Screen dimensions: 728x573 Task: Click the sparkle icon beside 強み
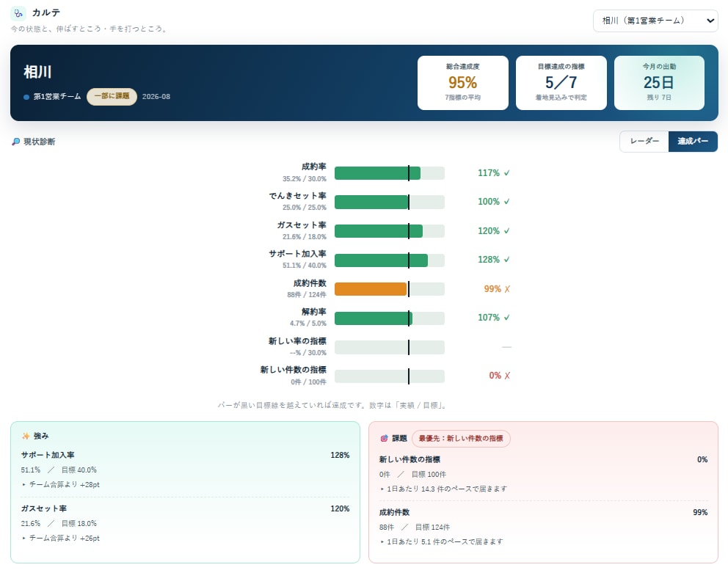(x=26, y=436)
